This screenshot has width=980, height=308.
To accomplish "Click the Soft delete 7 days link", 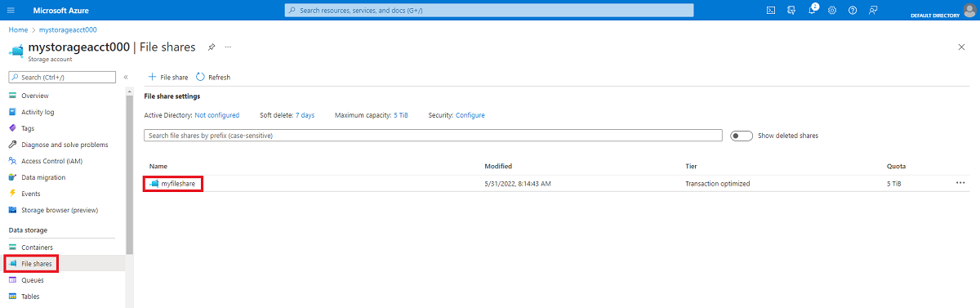I will point(305,115).
